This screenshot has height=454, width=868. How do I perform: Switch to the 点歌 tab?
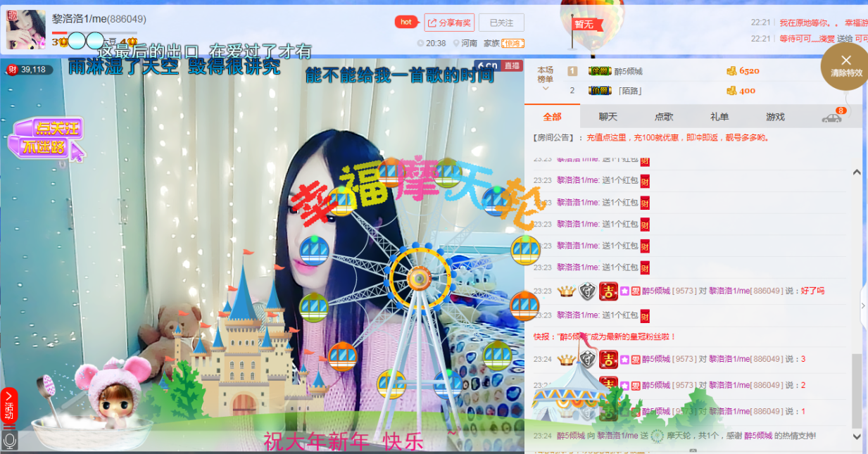[664, 117]
